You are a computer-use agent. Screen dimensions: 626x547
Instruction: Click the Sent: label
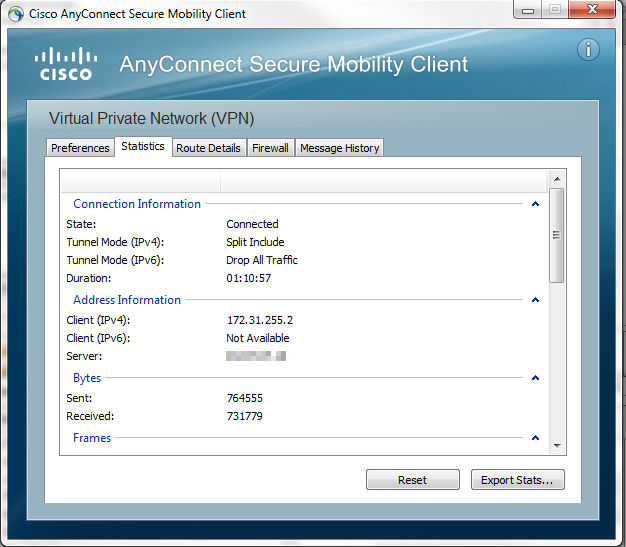79,398
